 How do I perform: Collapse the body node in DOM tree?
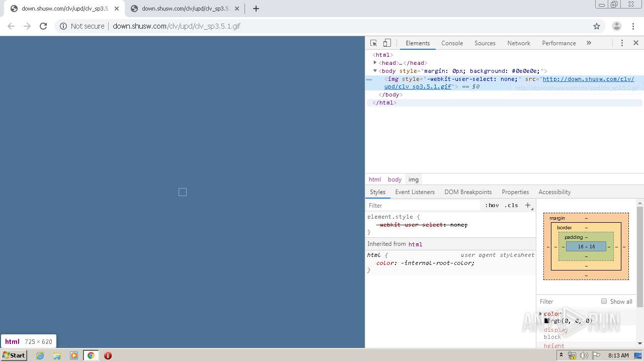click(x=375, y=71)
